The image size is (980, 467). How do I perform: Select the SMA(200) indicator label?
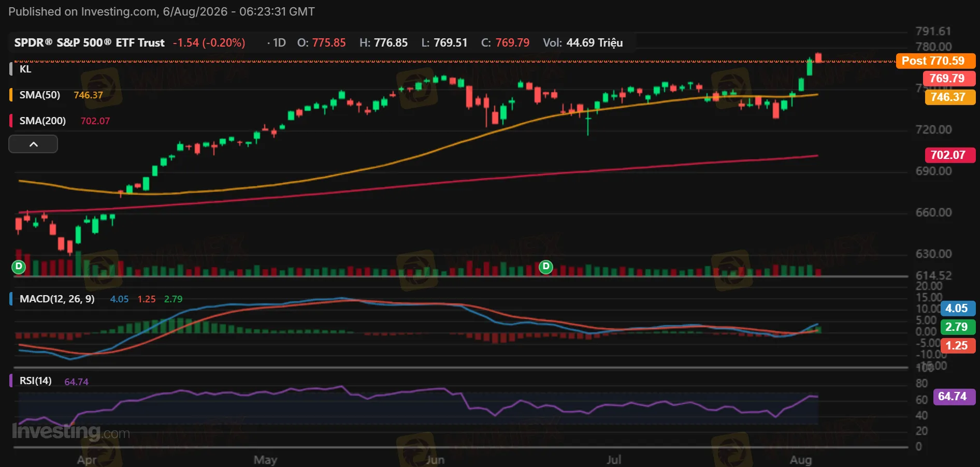42,121
